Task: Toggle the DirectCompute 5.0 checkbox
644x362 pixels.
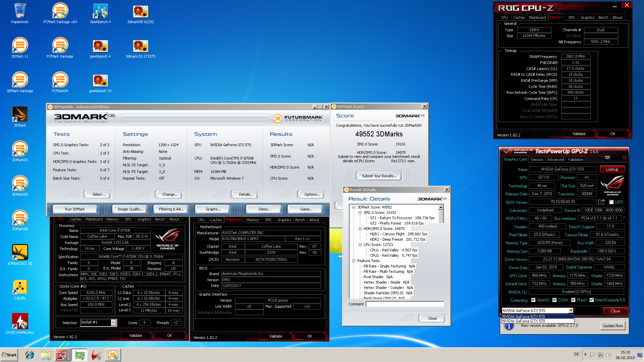Action: (x=592, y=300)
